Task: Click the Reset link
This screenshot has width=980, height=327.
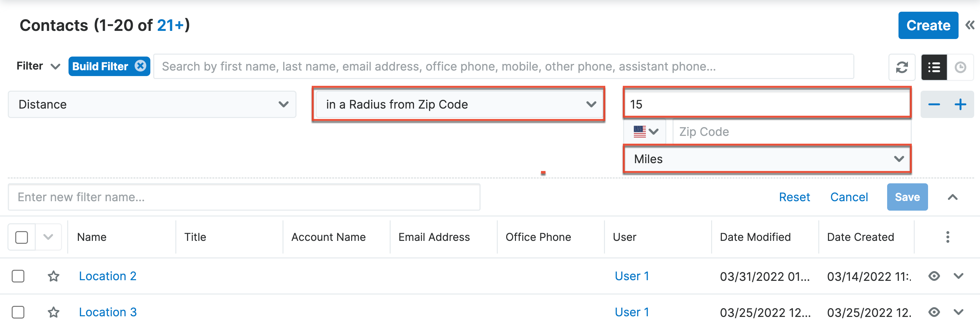Action: 794,197
